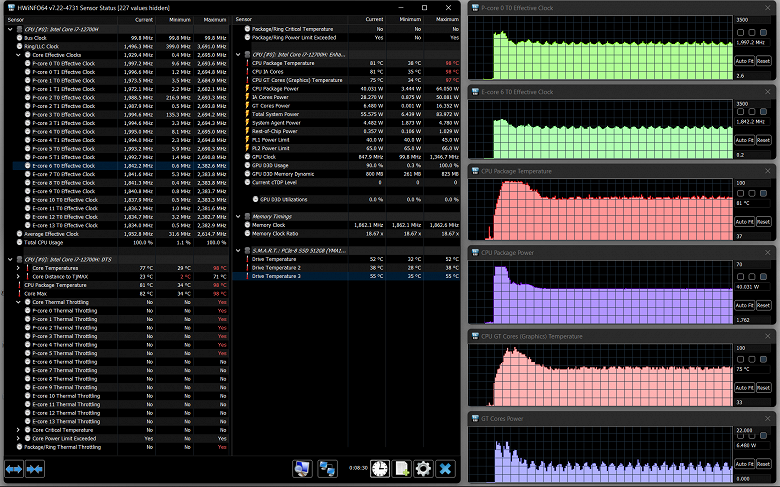Image resolution: width=780 pixels, height=487 pixels.
Task: Open sensor settings via gear icon
Action: (423, 468)
